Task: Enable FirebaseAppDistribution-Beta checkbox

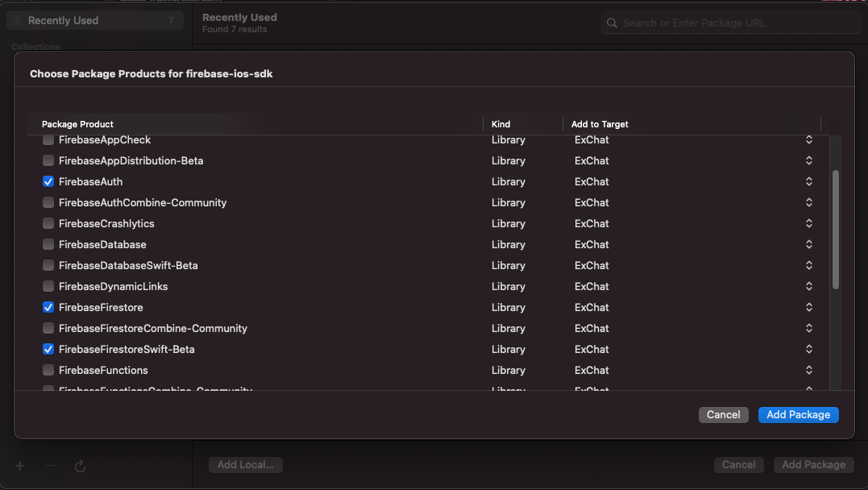Action: [x=48, y=160]
